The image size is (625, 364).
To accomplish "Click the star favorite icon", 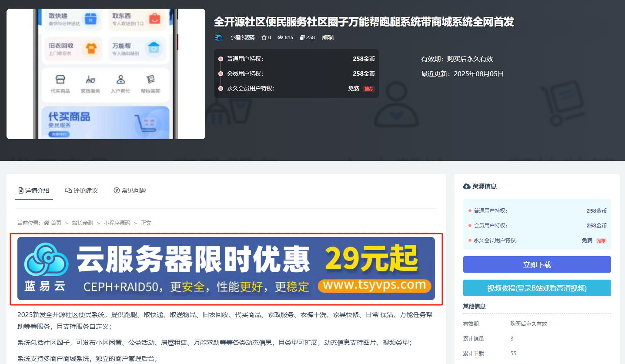I will (x=264, y=38).
